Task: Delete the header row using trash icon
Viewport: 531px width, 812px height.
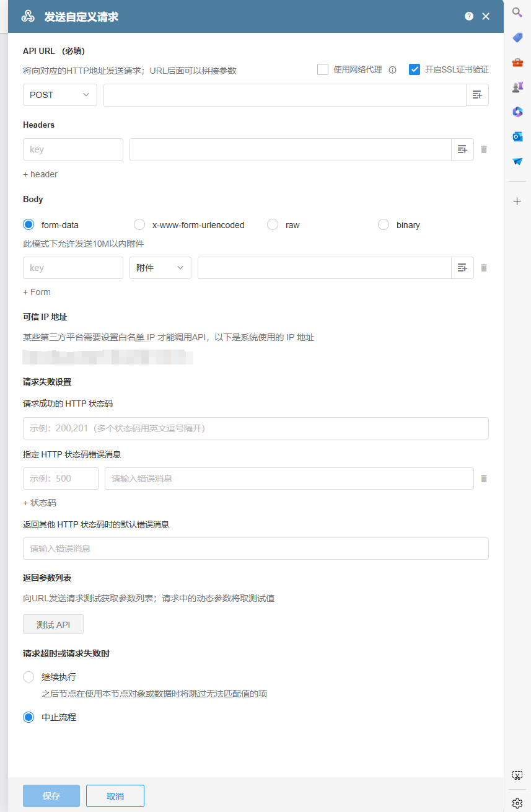Action: click(484, 149)
